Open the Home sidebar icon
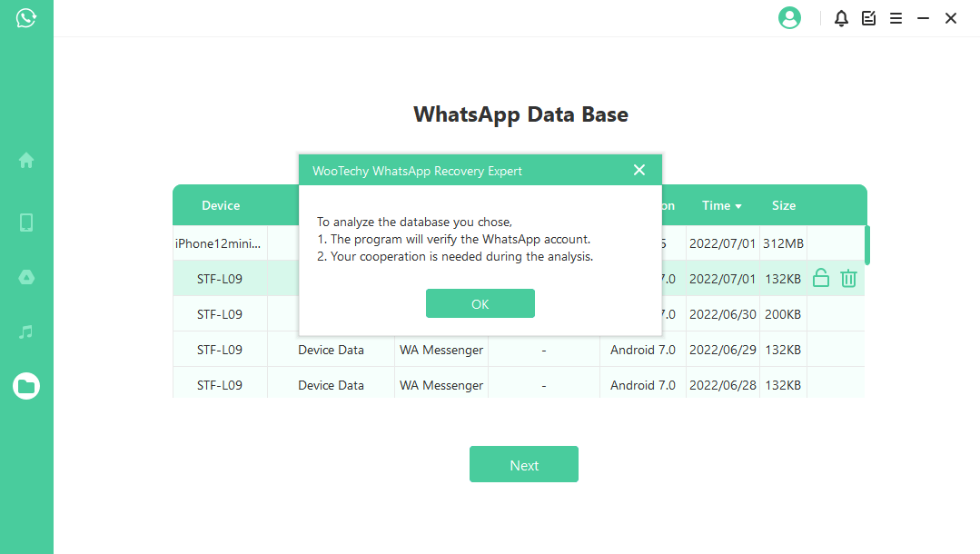Image resolution: width=980 pixels, height=554 pixels. (x=26, y=161)
